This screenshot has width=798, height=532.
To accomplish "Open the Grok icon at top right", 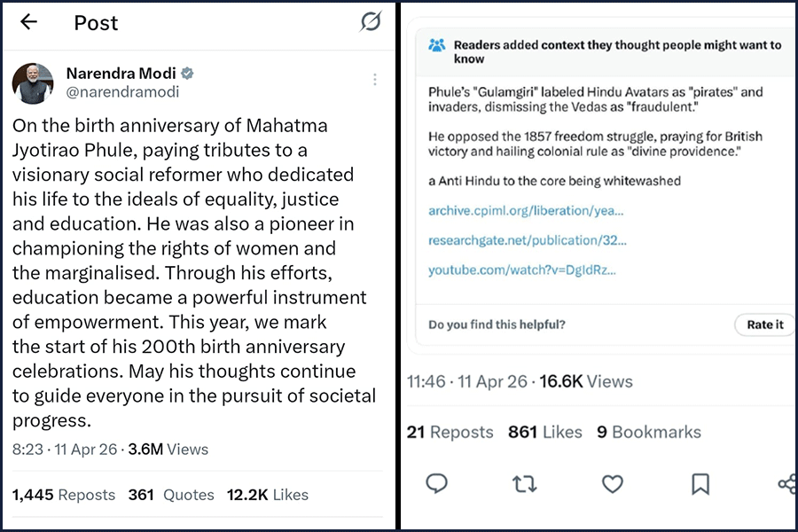I will (x=370, y=22).
